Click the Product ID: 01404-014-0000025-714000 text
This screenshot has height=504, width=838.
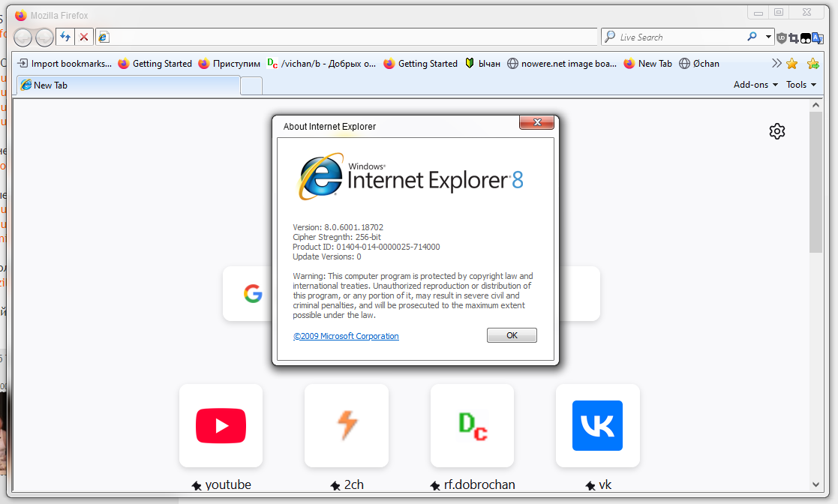click(x=366, y=247)
